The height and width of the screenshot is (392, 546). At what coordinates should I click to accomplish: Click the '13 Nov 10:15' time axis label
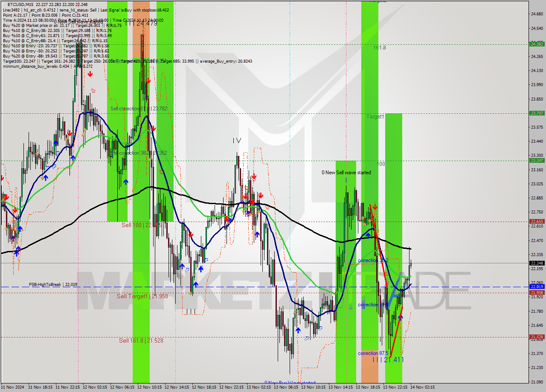tap(314, 387)
